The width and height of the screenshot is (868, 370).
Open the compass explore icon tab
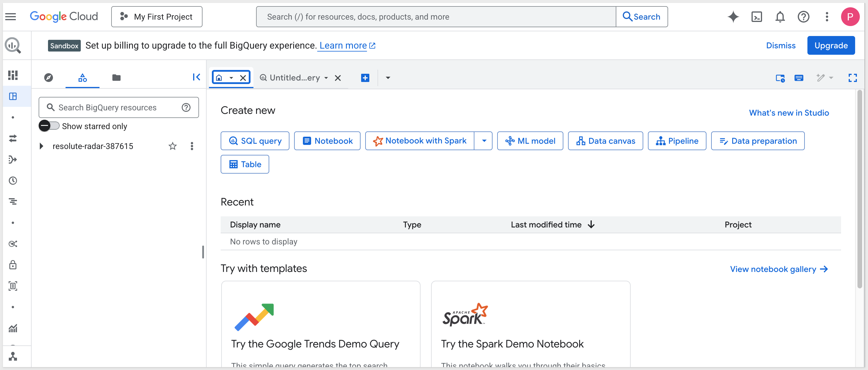pyautogui.click(x=49, y=78)
